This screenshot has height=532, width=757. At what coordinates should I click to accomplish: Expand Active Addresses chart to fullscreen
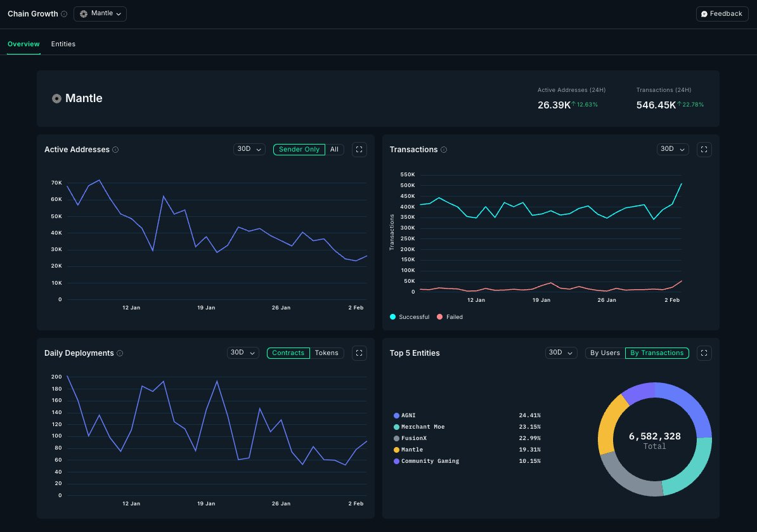point(359,150)
